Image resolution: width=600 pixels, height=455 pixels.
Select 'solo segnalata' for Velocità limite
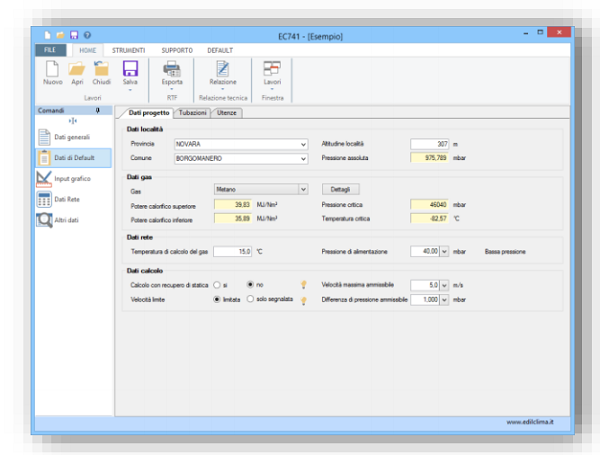pyautogui.click(x=250, y=298)
